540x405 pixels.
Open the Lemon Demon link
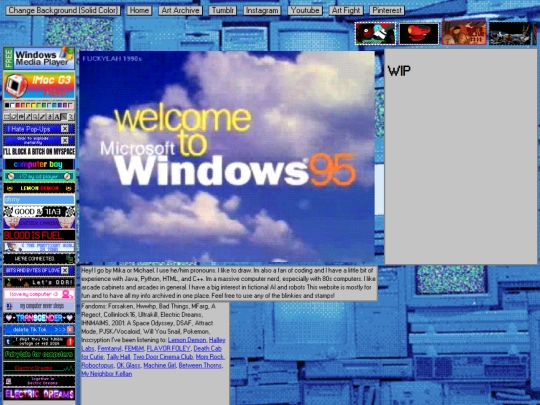click(187, 340)
